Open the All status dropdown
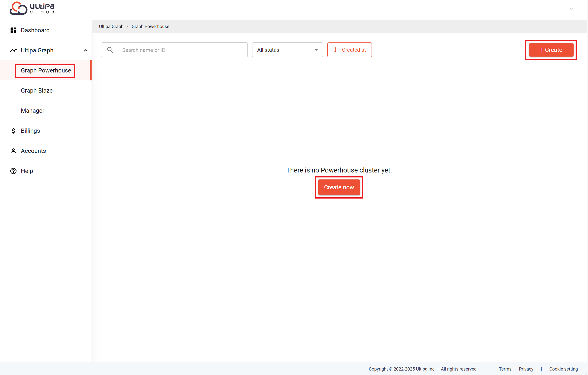The height and width of the screenshot is (375, 588). click(x=287, y=50)
